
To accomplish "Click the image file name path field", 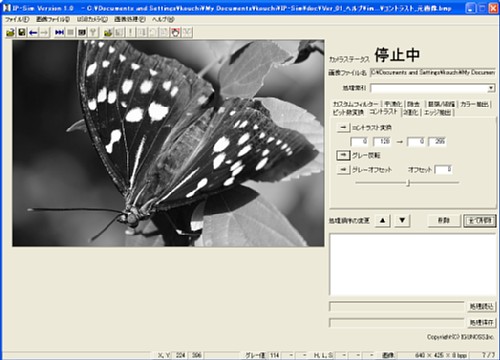I will point(433,72).
